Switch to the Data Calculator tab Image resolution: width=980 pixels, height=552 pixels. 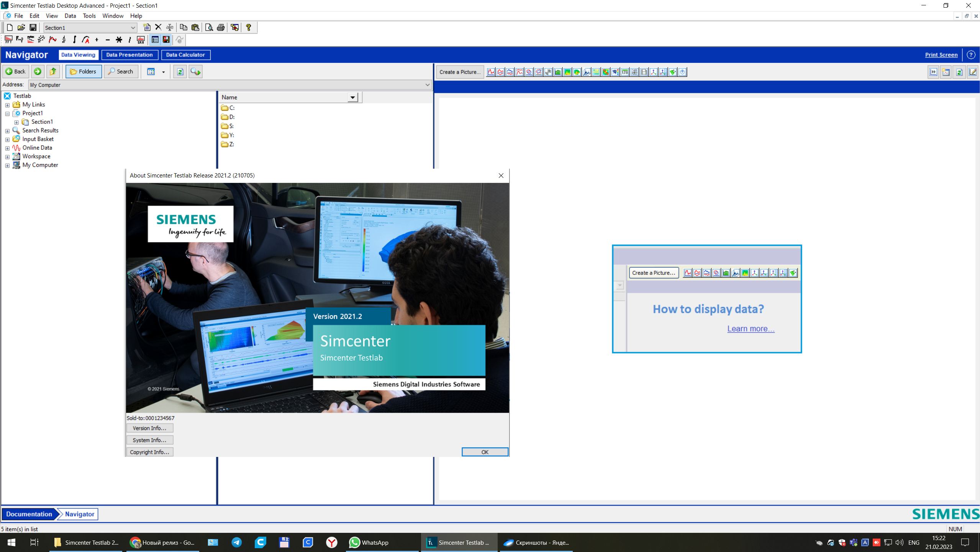click(185, 55)
